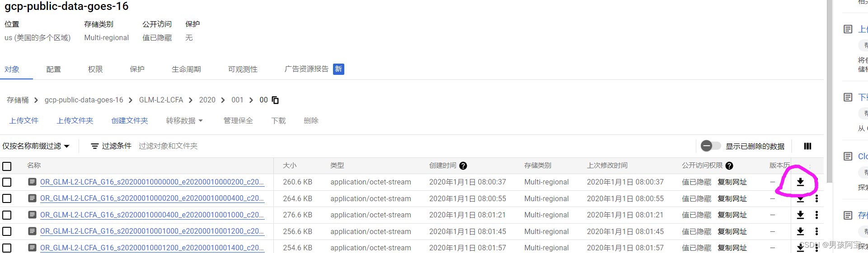Check the box for 264.6 KB file
The width and height of the screenshot is (868, 253).
[x=7, y=198]
